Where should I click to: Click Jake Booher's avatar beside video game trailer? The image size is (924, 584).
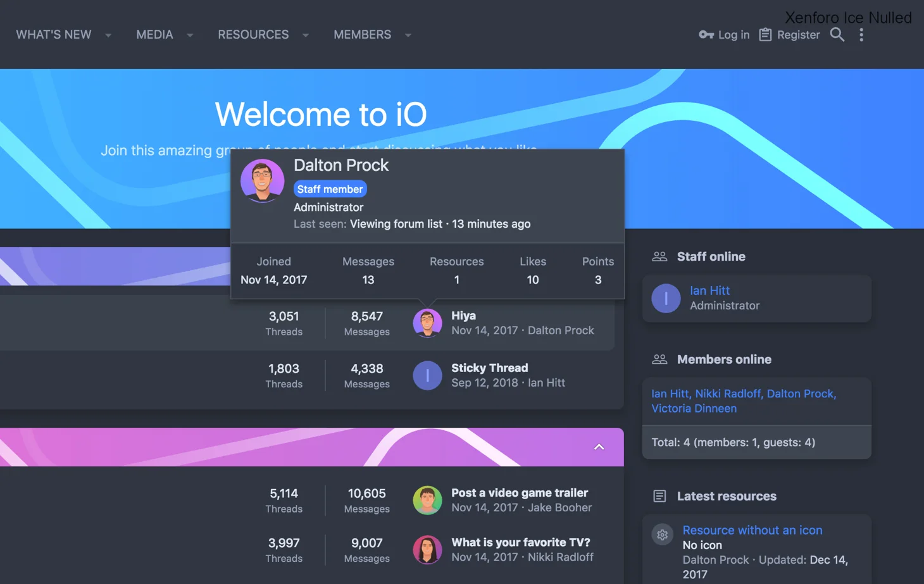pos(427,500)
